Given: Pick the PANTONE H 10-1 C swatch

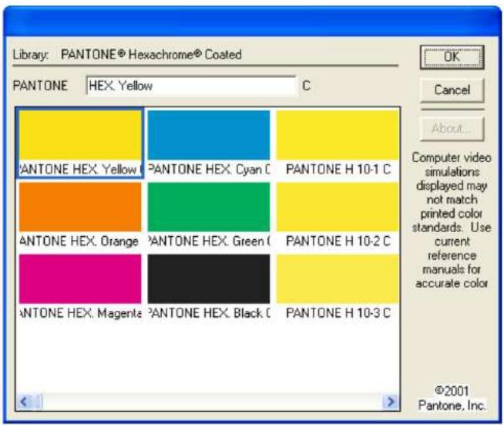Looking at the screenshot, I should [338, 143].
